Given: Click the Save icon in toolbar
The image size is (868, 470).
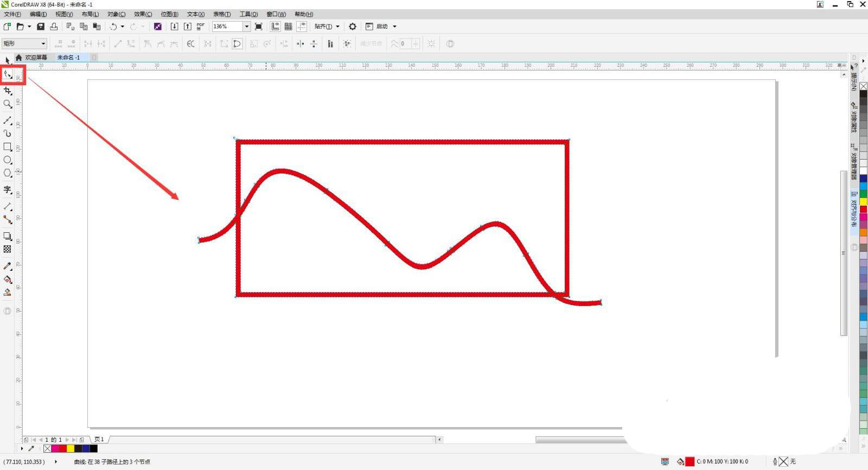Looking at the screenshot, I should (x=41, y=27).
